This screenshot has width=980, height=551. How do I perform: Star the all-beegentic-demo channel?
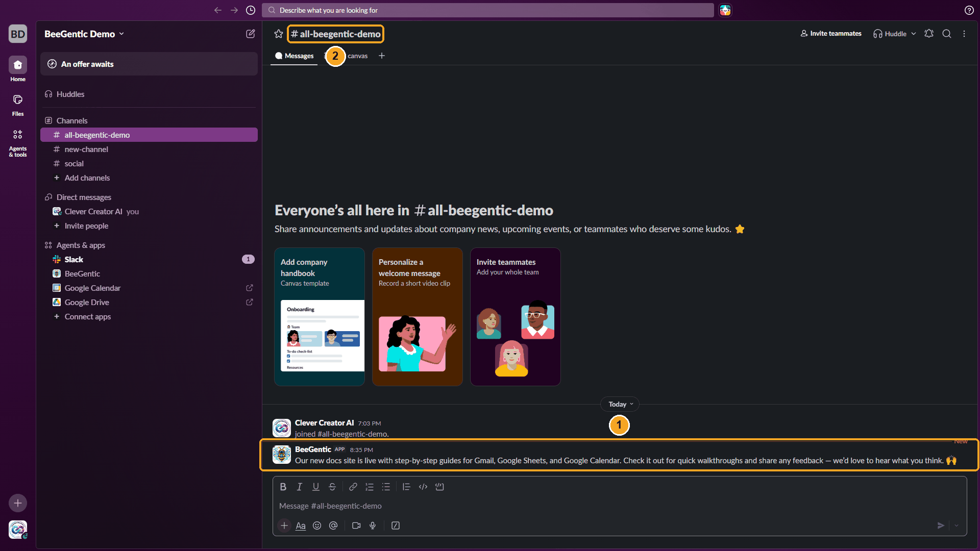(x=279, y=34)
